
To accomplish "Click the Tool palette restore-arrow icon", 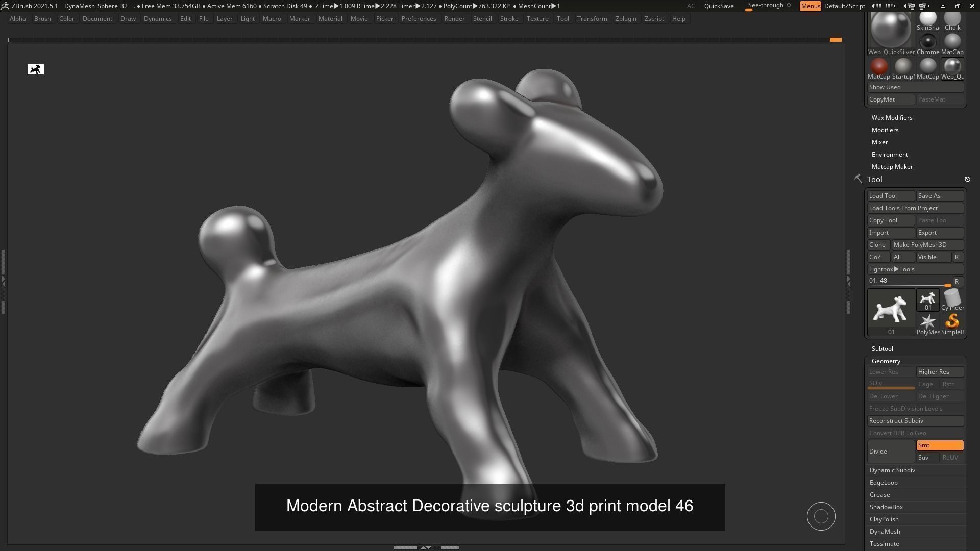I will point(967,179).
